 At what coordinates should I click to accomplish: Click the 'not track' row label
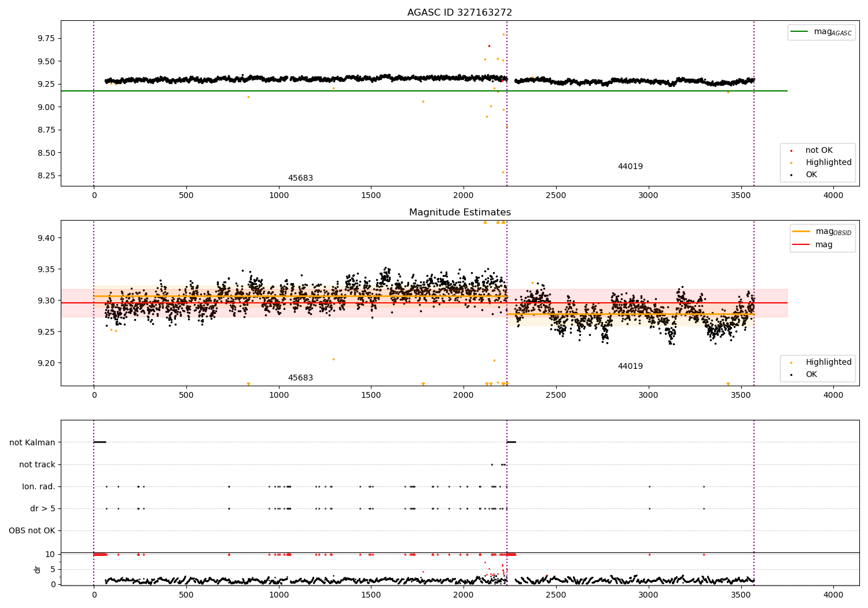(37, 465)
